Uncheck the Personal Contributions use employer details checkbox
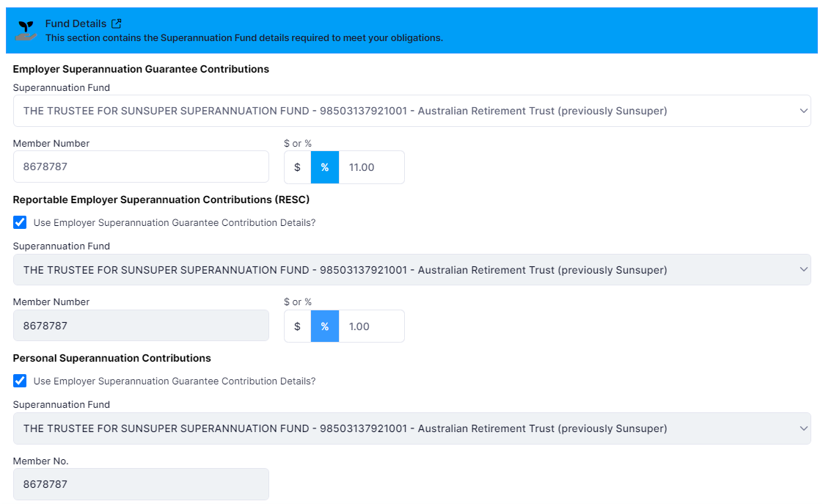The width and height of the screenshot is (823, 504). (20, 381)
